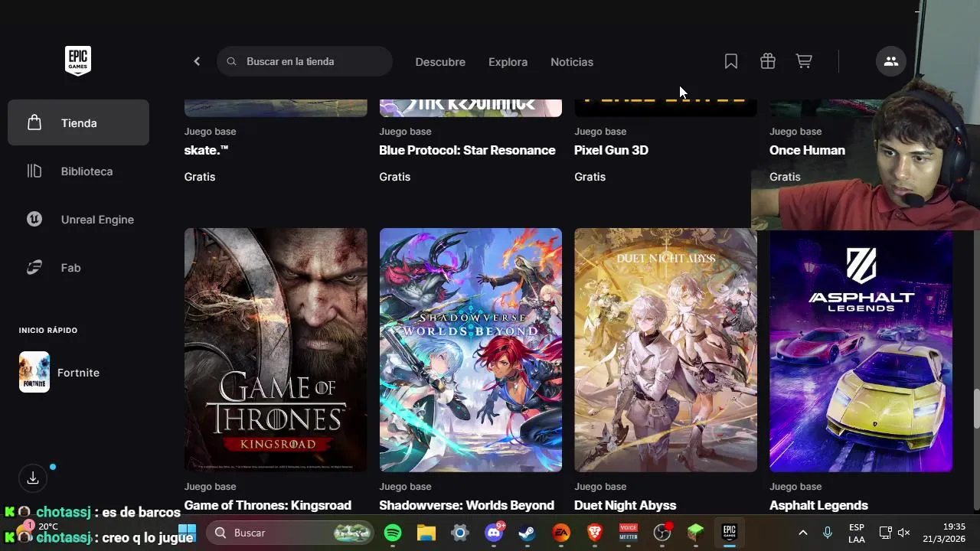Click the store search field
Viewport: 980px width, 551px height.
(305, 61)
